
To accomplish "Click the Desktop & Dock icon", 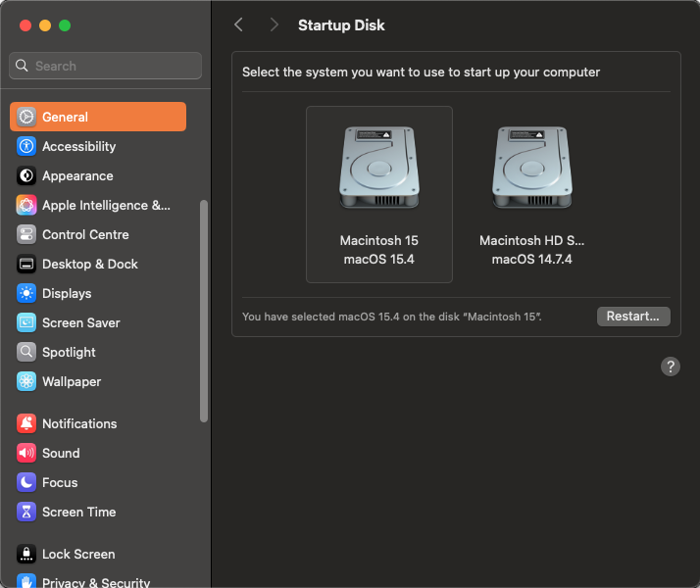I will coord(26,264).
